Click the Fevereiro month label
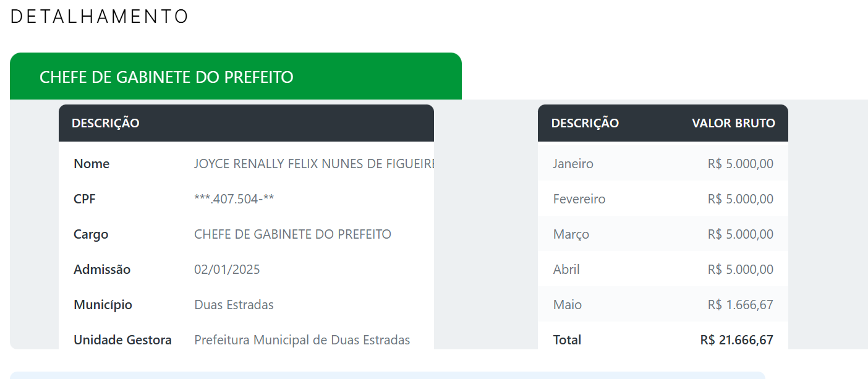Screen dimensions: 868x379 579,199
